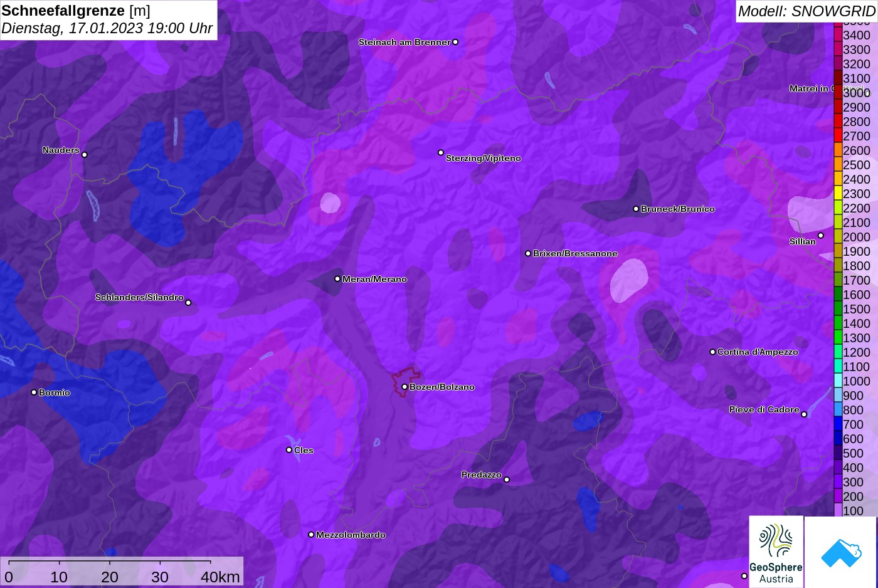Image resolution: width=878 pixels, height=588 pixels.
Task: Click the "1500" legend value
Action: 857,309
